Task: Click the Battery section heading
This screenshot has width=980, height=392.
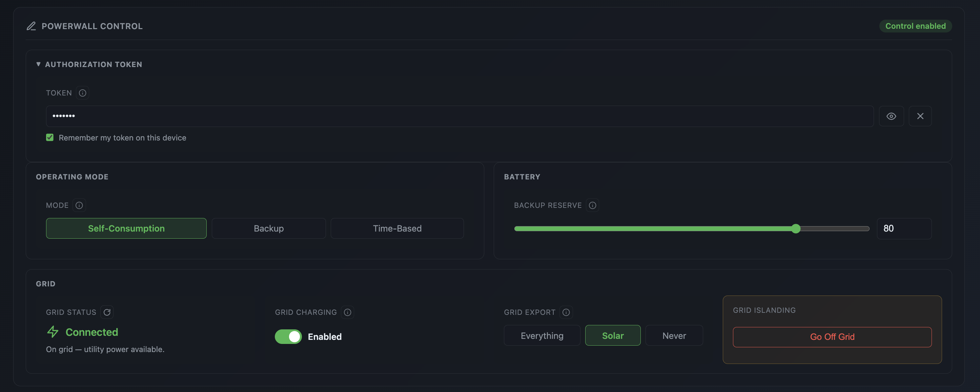Action: [x=522, y=177]
